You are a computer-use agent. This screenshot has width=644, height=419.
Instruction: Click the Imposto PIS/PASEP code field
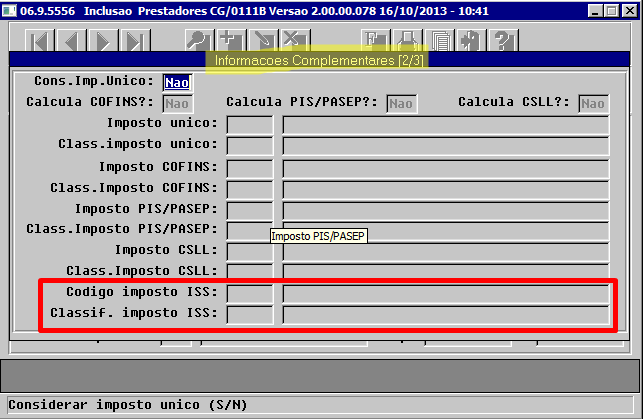pos(250,211)
